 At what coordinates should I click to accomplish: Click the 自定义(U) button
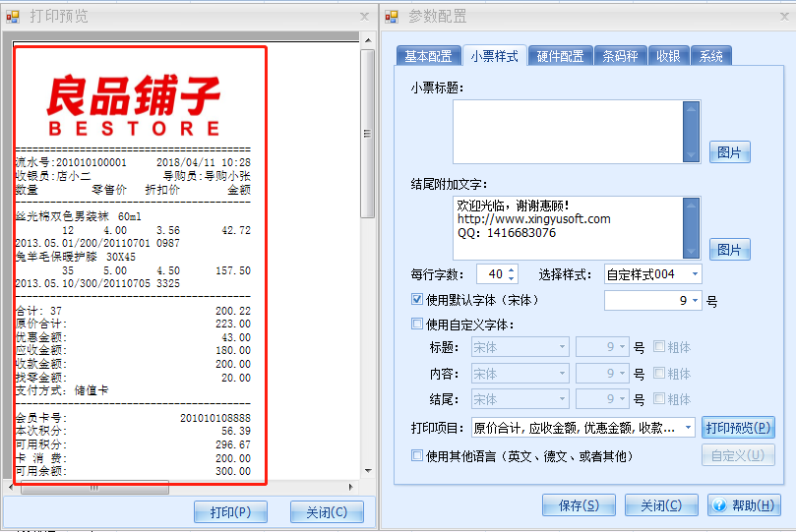click(x=738, y=455)
